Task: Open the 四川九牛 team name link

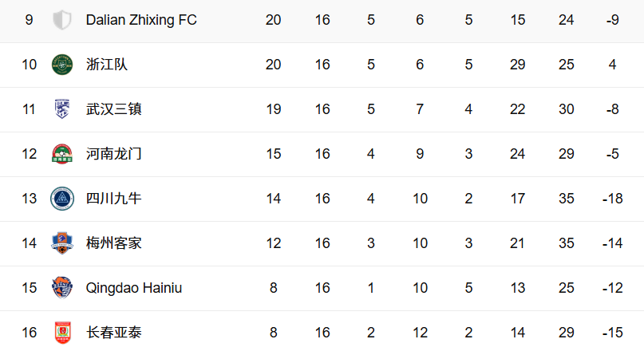Action: pyautogui.click(x=114, y=199)
